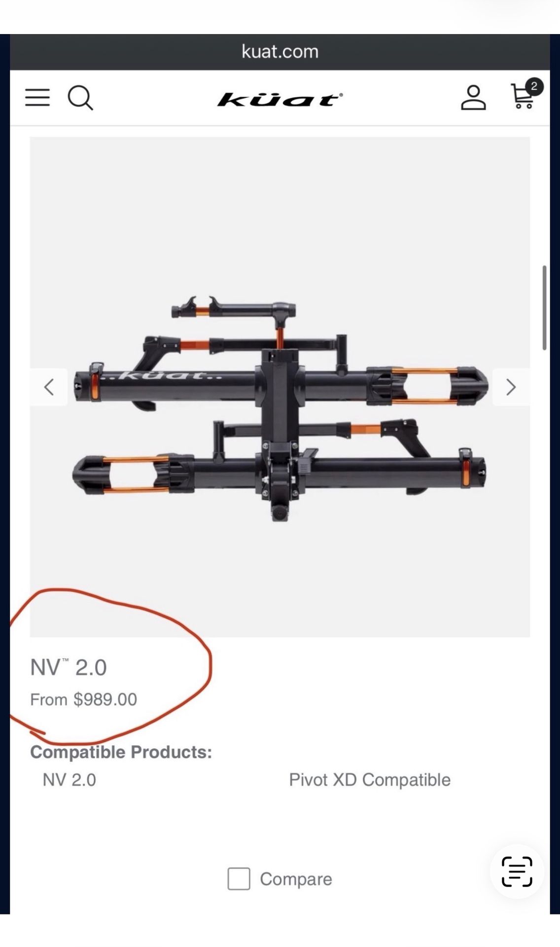560x947 pixels.
Task: Tap the Küat wordmark on rack photo
Action: pyautogui.click(x=164, y=376)
